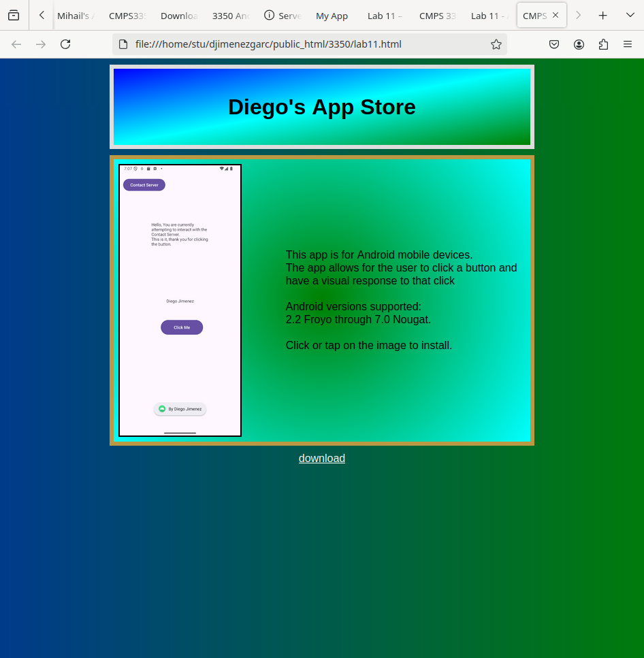The image size is (644, 658).
Task: Click the back navigation arrow
Action: click(x=16, y=44)
